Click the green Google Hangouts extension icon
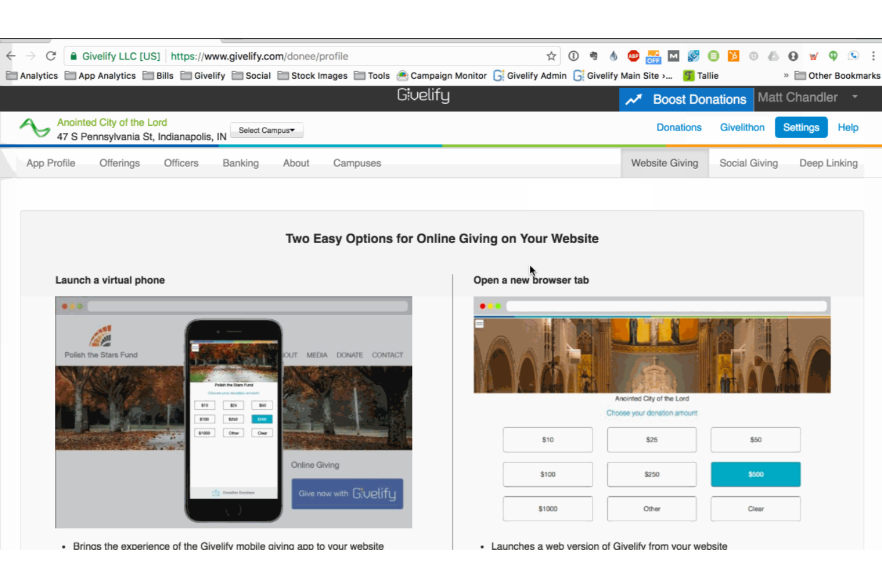Image resolution: width=882 pixels, height=588 pixels. [x=833, y=56]
